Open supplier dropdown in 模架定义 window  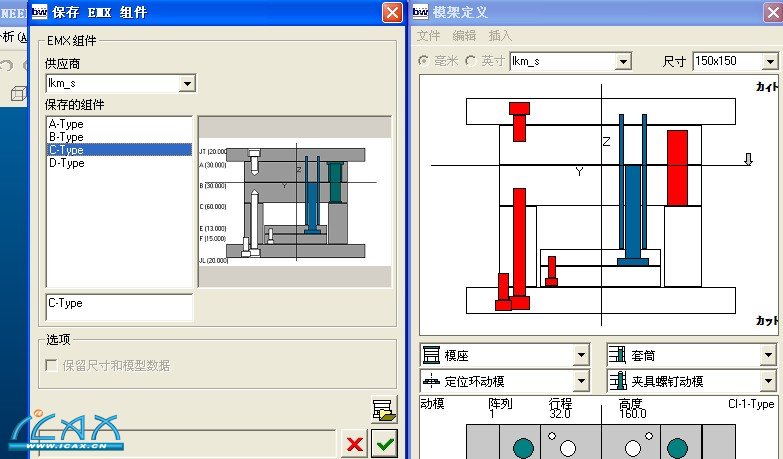click(623, 61)
